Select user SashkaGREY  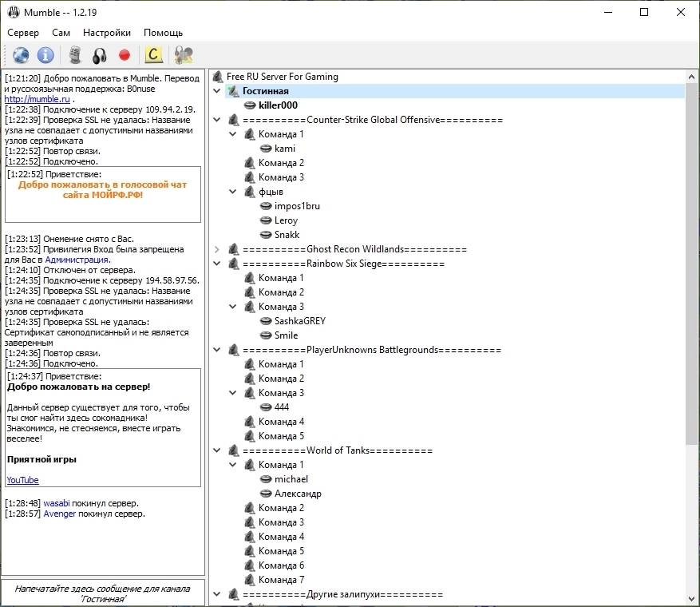point(300,321)
